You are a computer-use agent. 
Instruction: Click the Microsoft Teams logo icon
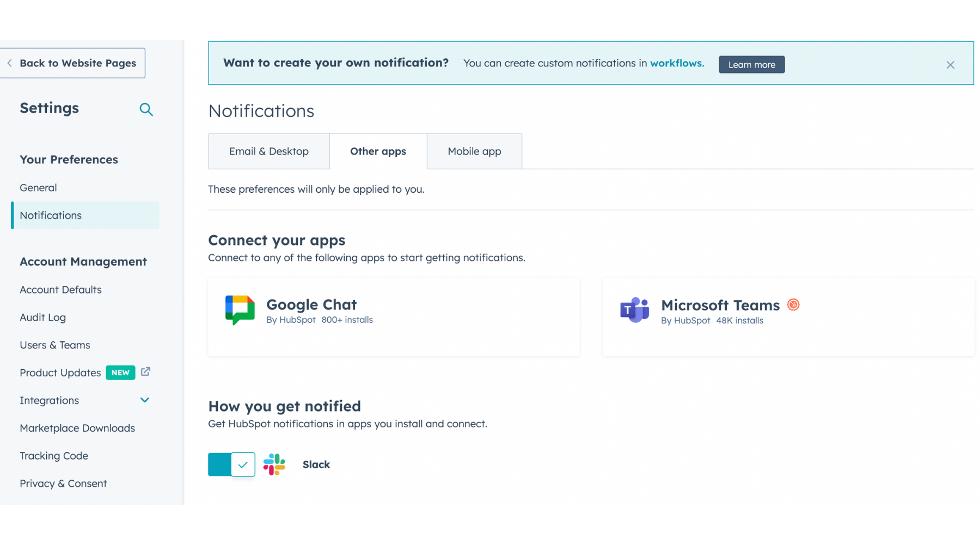634,310
